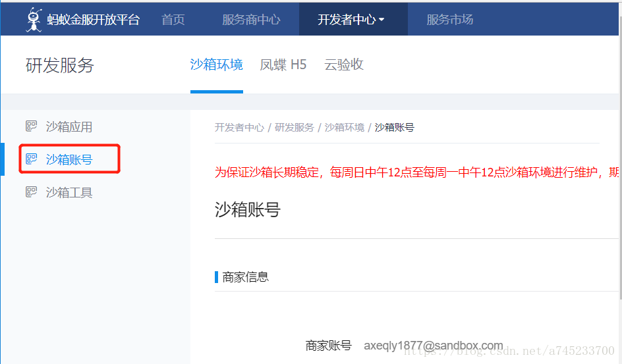Open 沙箱应用 in the sidebar

tap(69, 127)
